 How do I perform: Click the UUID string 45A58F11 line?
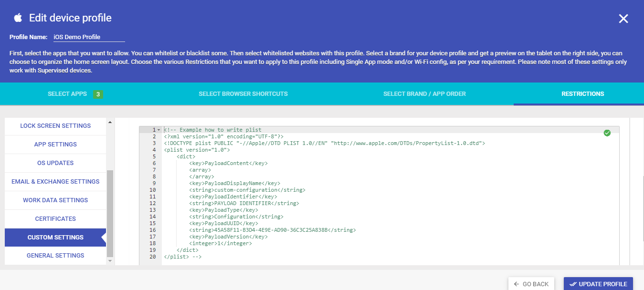click(272, 230)
